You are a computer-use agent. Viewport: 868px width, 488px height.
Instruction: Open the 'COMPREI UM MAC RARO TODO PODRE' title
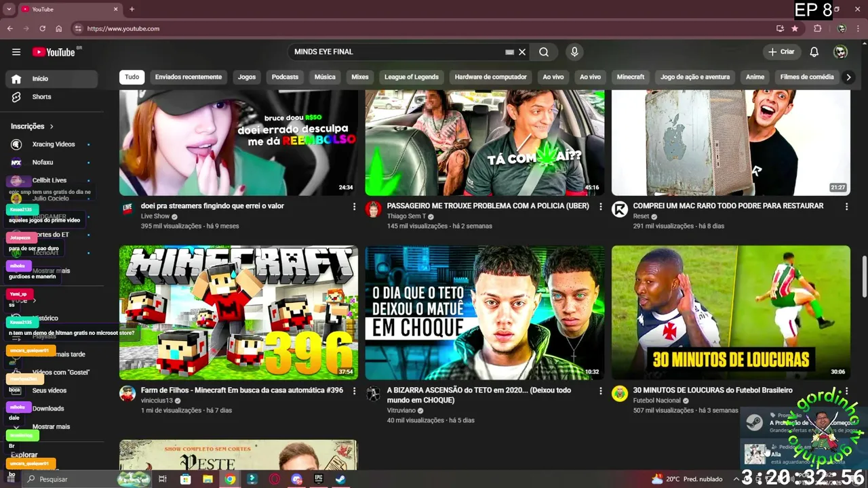[x=728, y=206]
